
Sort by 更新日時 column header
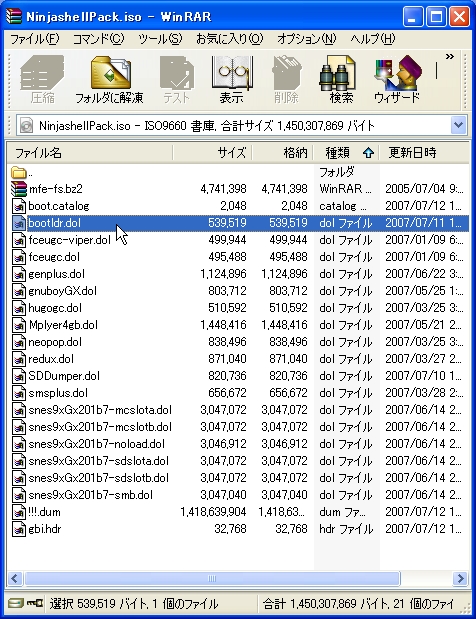[x=424, y=153]
